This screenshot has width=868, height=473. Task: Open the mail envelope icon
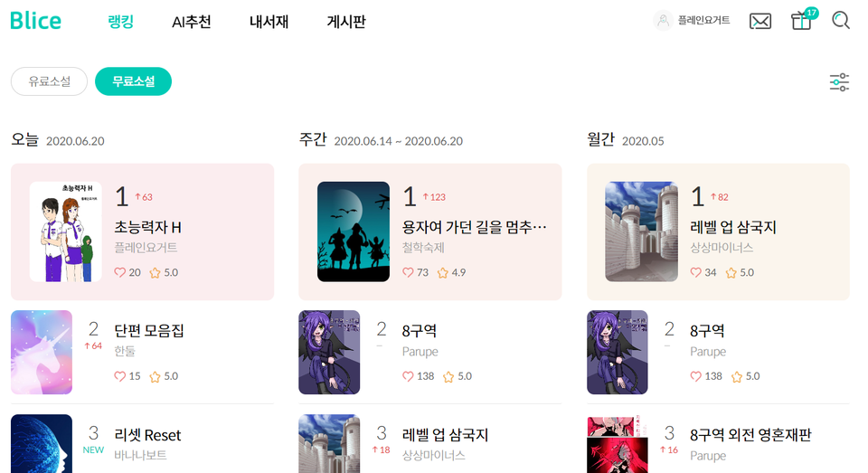click(760, 22)
